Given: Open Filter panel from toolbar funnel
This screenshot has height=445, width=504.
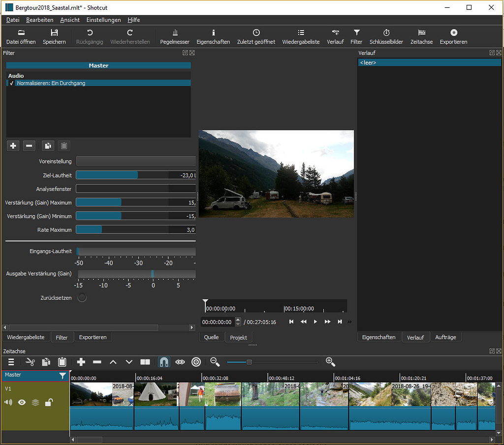Looking at the screenshot, I should pyautogui.click(x=356, y=36).
